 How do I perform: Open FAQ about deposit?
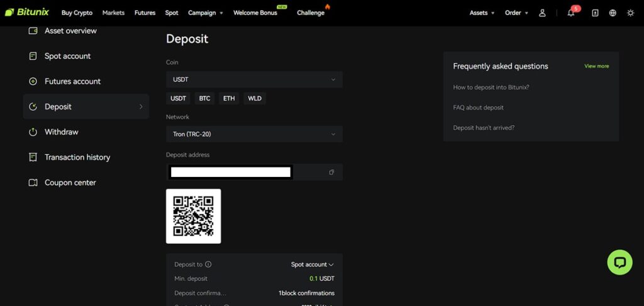pos(478,107)
